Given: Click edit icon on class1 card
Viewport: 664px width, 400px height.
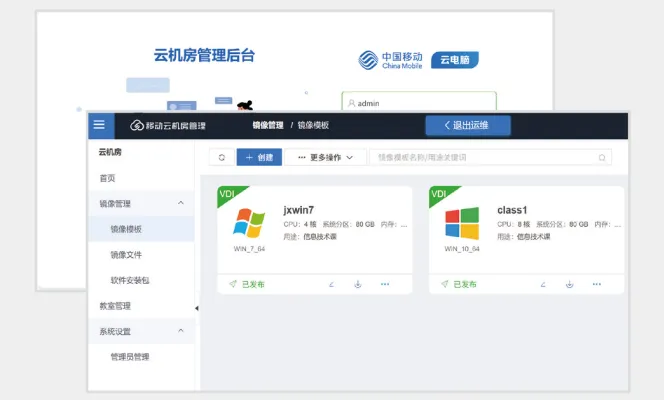Looking at the screenshot, I should coord(543,284).
